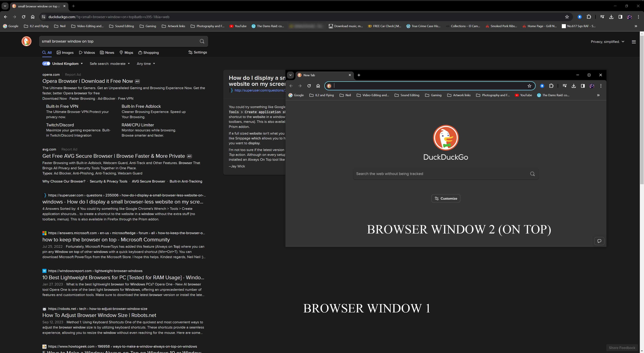Open How To Adjust Browser Window Size result
Image resolution: width=644 pixels, height=353 pixels.
(x=99, y=315)
